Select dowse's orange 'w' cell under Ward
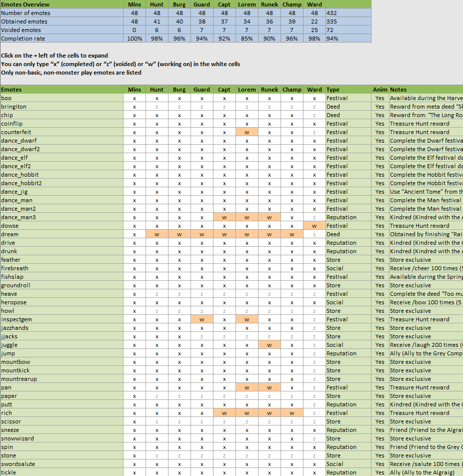The height and width of the screenshot is (476, 463). click(314, 226)
